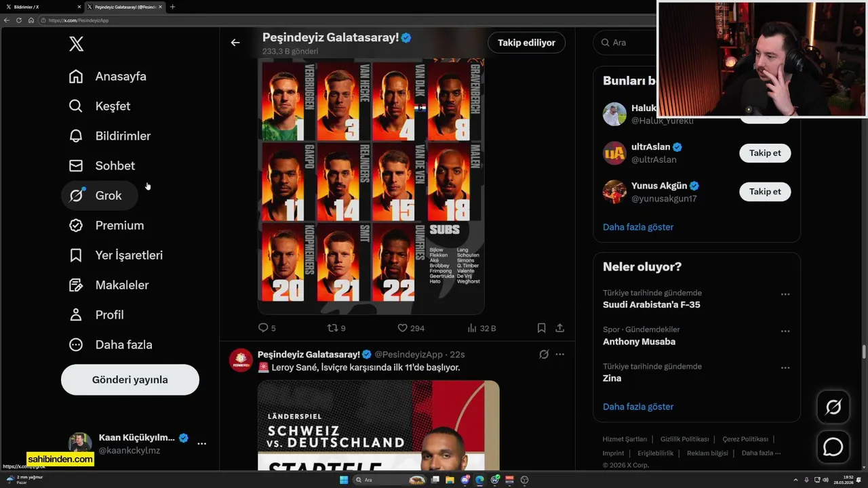The height and width of the screenshot is (488, 868).
Task: Reload the page in browser
Action: pos(19,20)
